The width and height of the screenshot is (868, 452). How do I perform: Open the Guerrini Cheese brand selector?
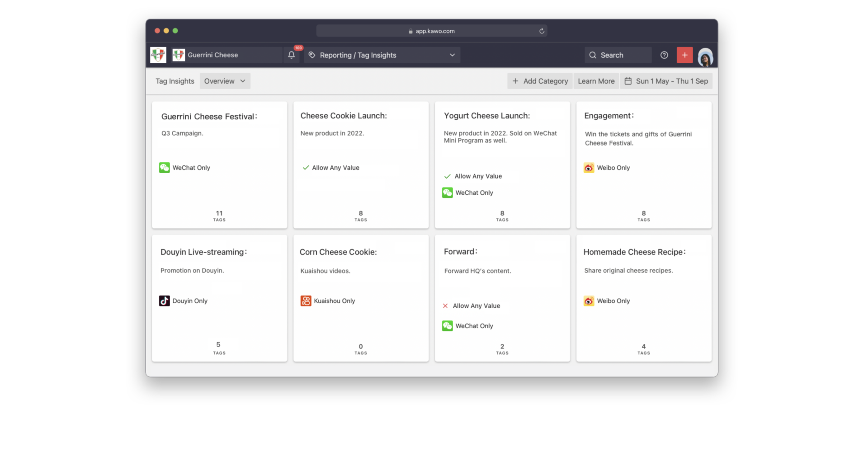pyautogui.click(x=227, y=55)
